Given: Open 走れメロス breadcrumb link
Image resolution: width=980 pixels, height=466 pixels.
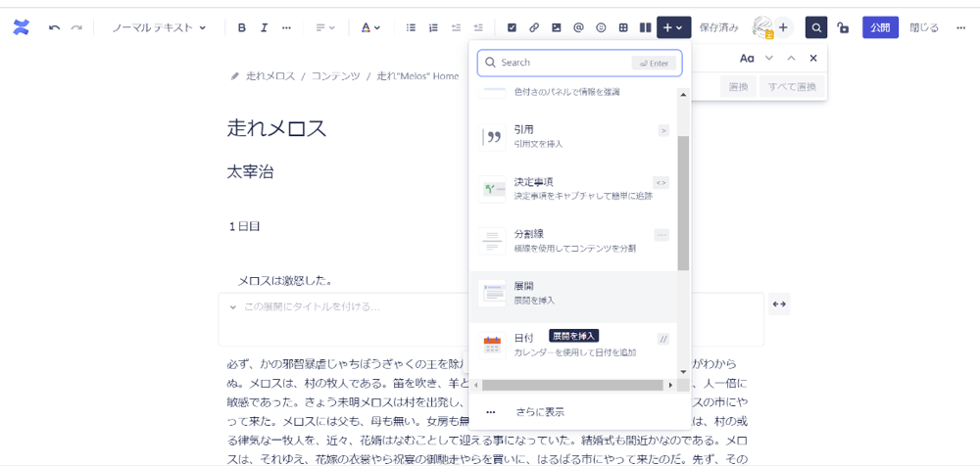Looking at the screenshot, I should coord(270,76).
